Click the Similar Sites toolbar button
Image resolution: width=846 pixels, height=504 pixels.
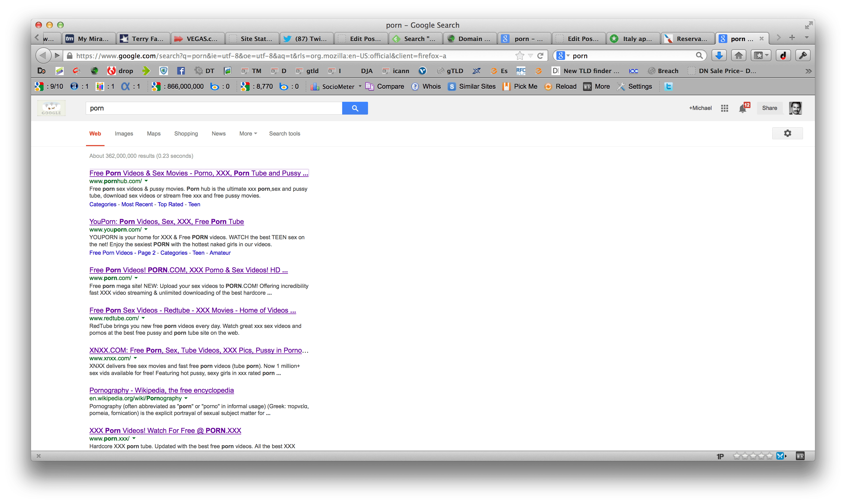pyautogui.click(x=471, y=87)
